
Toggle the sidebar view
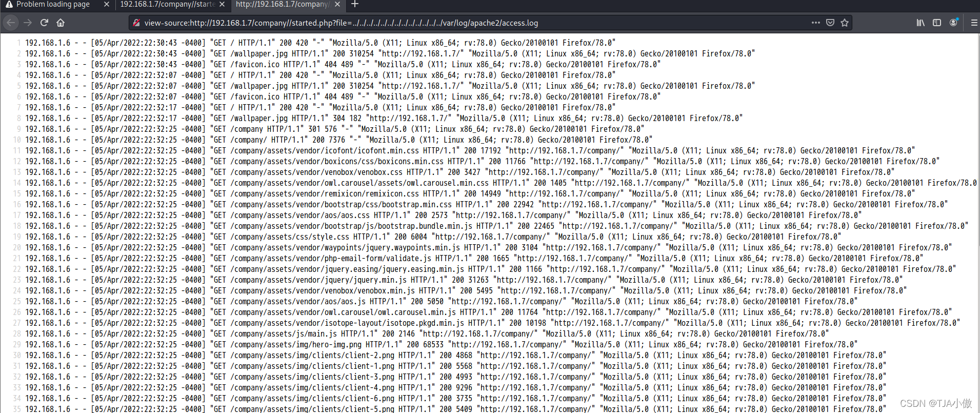(937, 23)
